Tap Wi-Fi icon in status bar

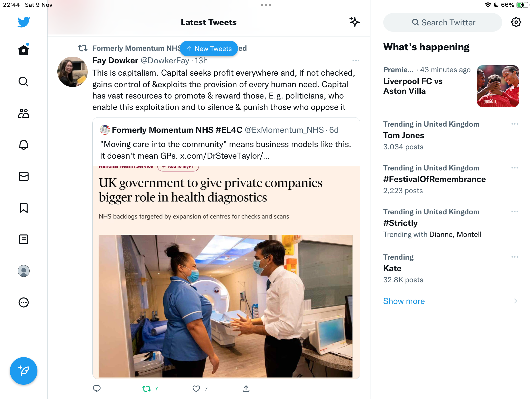coord(488,5)
